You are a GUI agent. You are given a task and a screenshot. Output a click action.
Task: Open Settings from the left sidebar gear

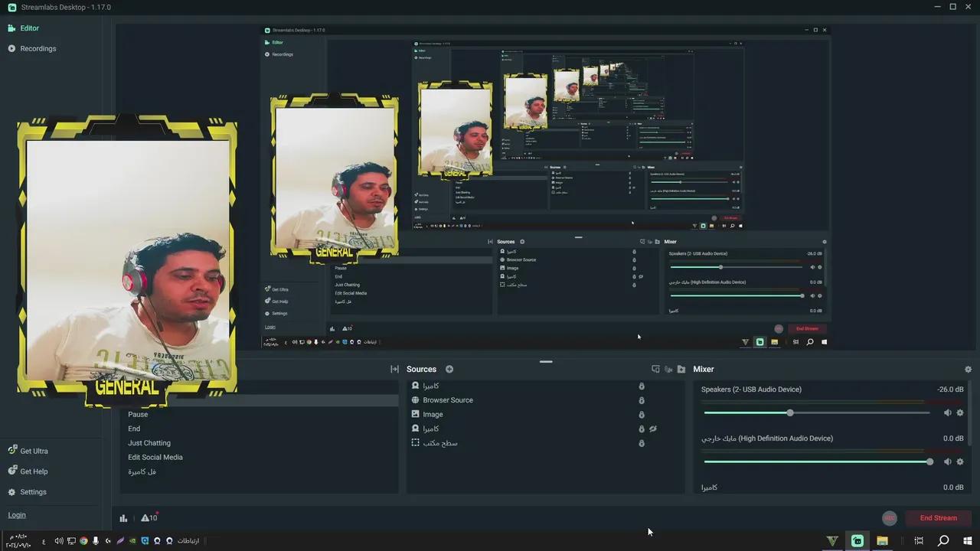tap(33, 491)
